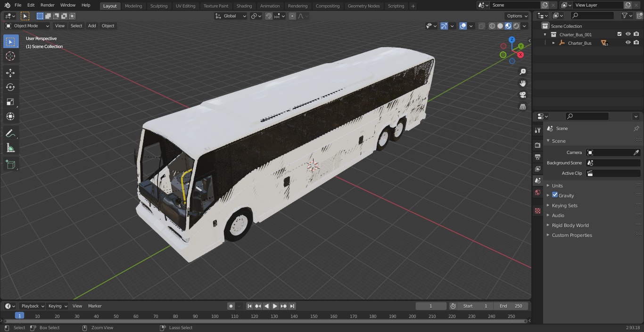Select the Scale tool
This screenshot has height=332, width=644.
coord(10,102)
